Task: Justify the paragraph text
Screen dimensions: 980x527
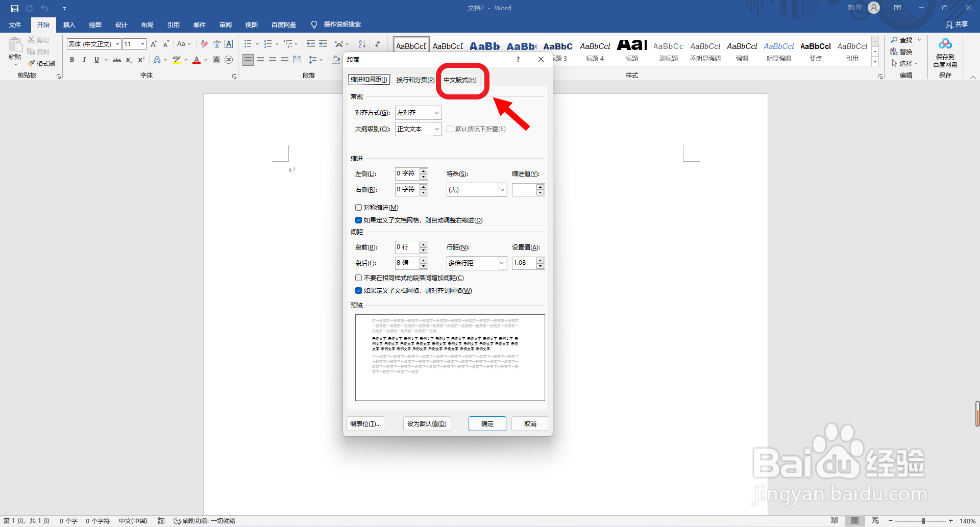Action: [285, 60]
